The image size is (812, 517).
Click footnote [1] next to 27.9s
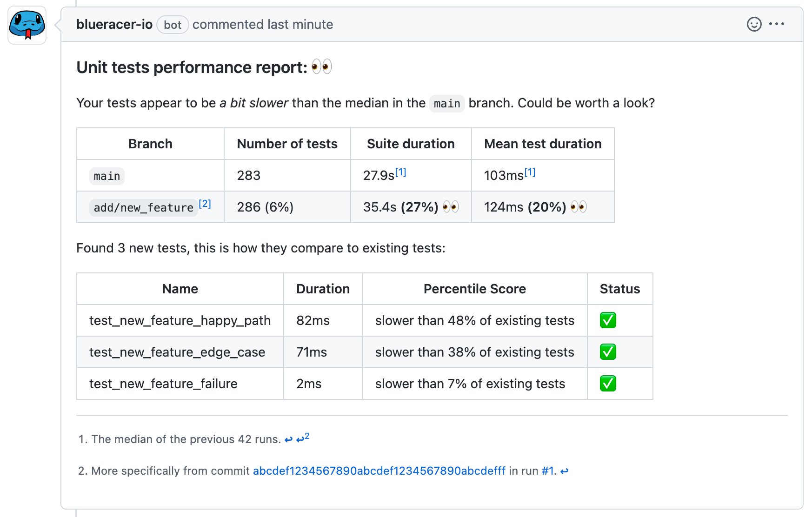tap(400, 172)
